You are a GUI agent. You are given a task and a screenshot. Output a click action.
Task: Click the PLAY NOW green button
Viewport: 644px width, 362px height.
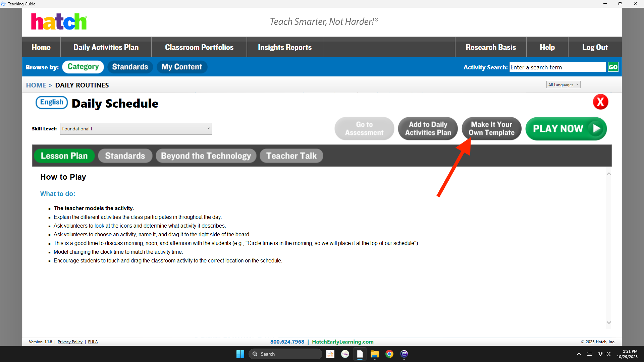tap(566, 129)
